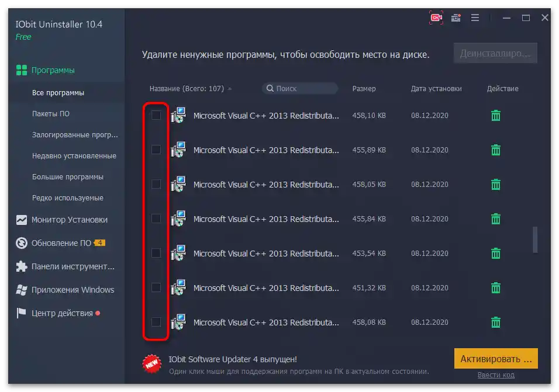Click the program list scrollbar thumb
This screenshot has height=392, width=559.
[535, 240]
